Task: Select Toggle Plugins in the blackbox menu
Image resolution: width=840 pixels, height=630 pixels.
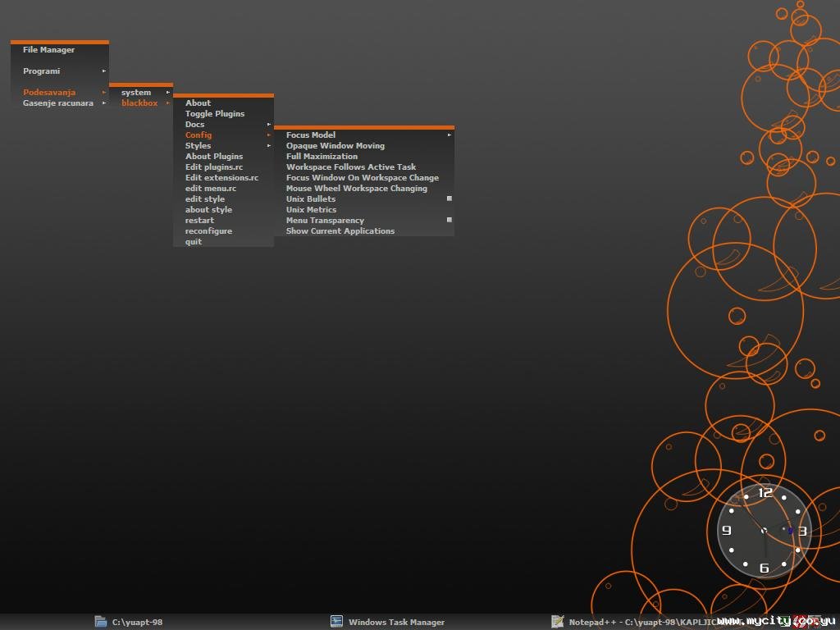Action: [215, 114]
